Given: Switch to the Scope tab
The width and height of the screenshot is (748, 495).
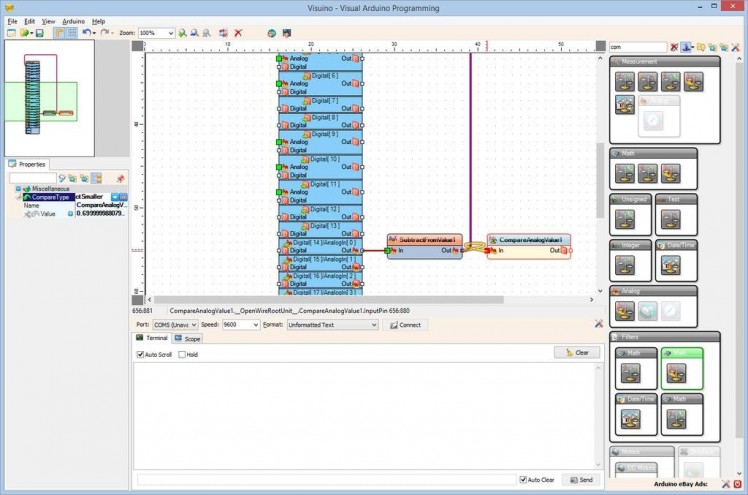Looking at the screenshot, I should click(x=187, y=339).
